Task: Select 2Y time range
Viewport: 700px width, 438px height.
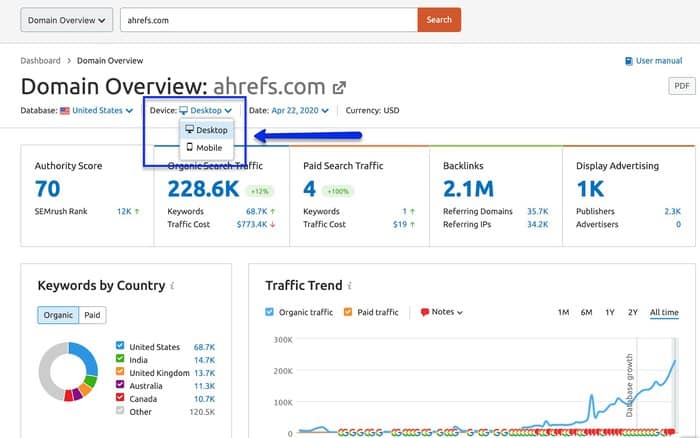Action: 633,313
